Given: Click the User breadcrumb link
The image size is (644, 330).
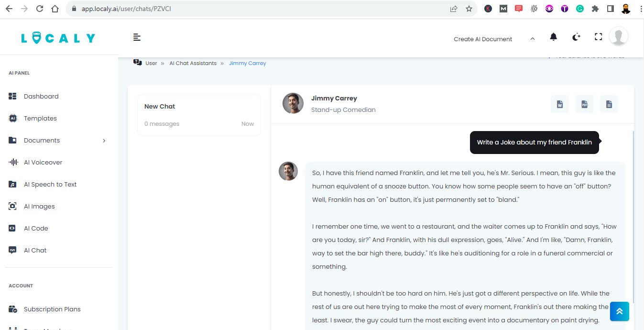Looking at the screenshot, I should [151, 63].
